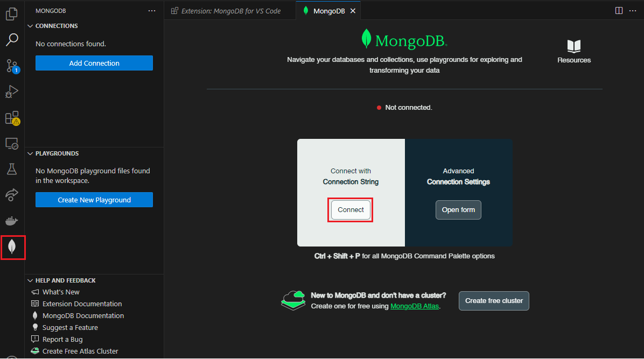This screenshot has height=359, width=644.
Task: Click the 'Not connected.' status text
Action: click(408, 108)
